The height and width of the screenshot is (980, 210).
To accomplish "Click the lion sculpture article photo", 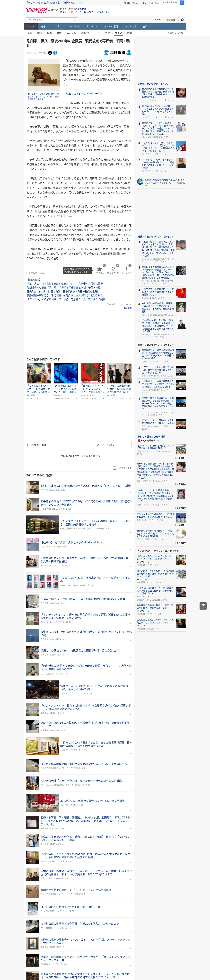I will click(x=44, y=75).
